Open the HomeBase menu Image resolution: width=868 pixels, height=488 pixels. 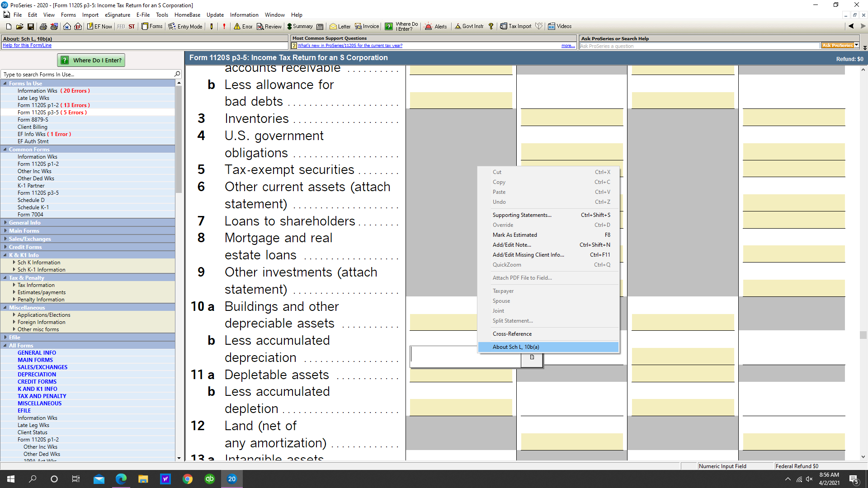[x=187, y=14]
